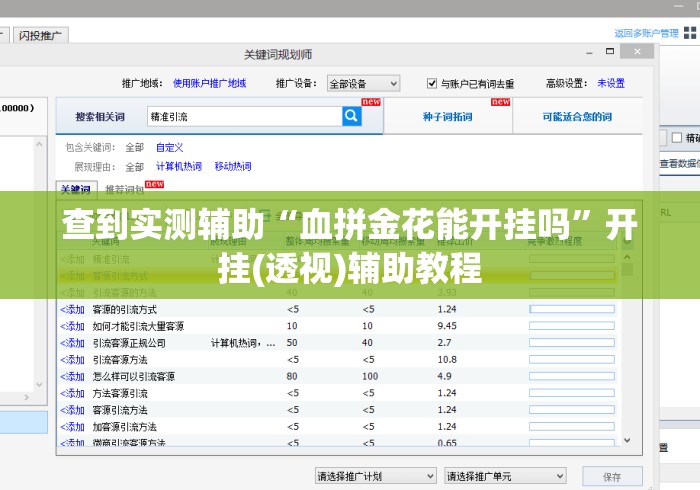Image resolution: width=700 pixels, height=490 pixels.
Task: Click mobile search value 100
Action: pyautogui.click(x=370, y=376)
